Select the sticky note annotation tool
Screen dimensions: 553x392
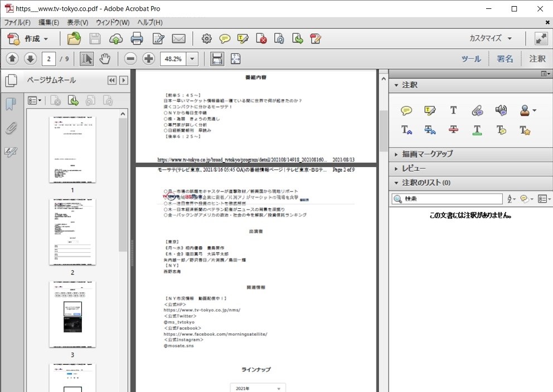click(x=406, y=111)
